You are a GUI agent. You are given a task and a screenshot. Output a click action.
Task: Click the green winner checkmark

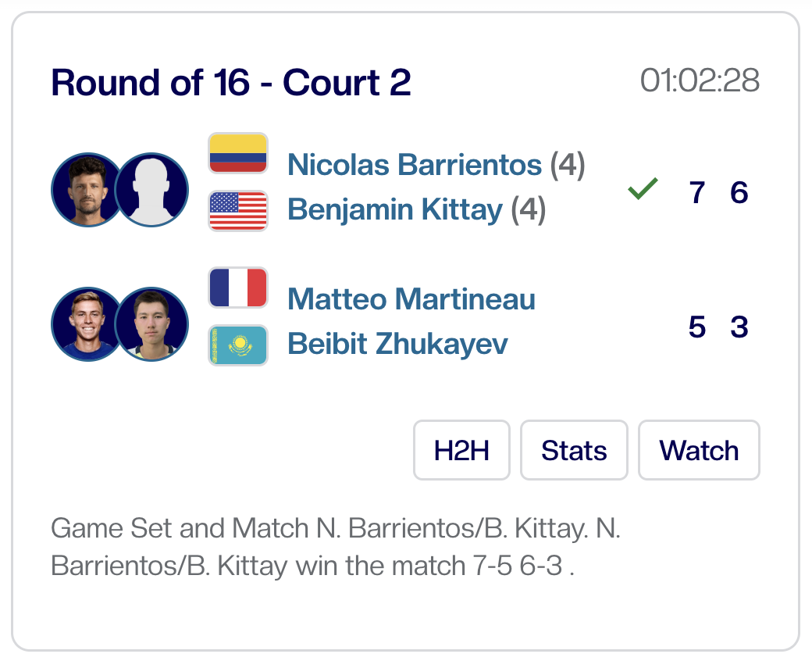tap(643, 190)
